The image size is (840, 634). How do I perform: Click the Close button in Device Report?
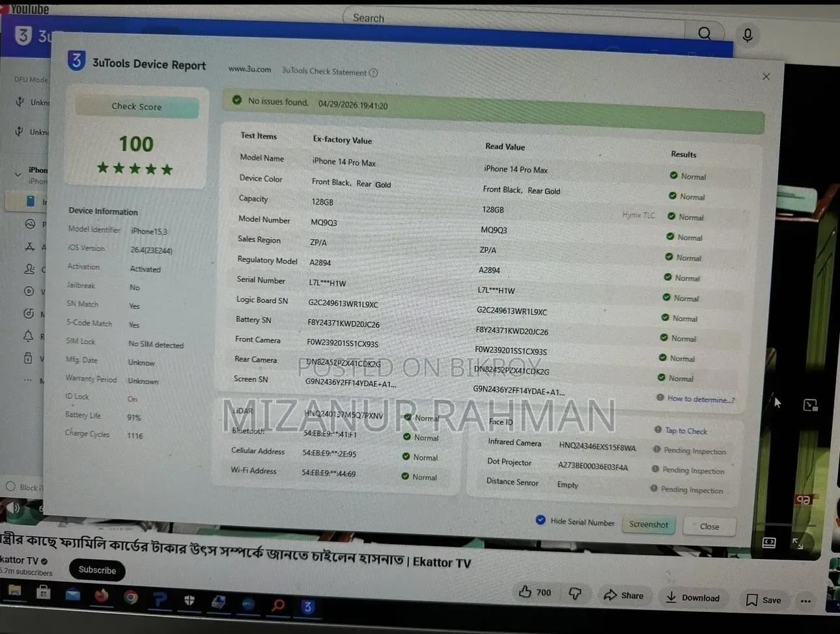click(x=709, y=526)
